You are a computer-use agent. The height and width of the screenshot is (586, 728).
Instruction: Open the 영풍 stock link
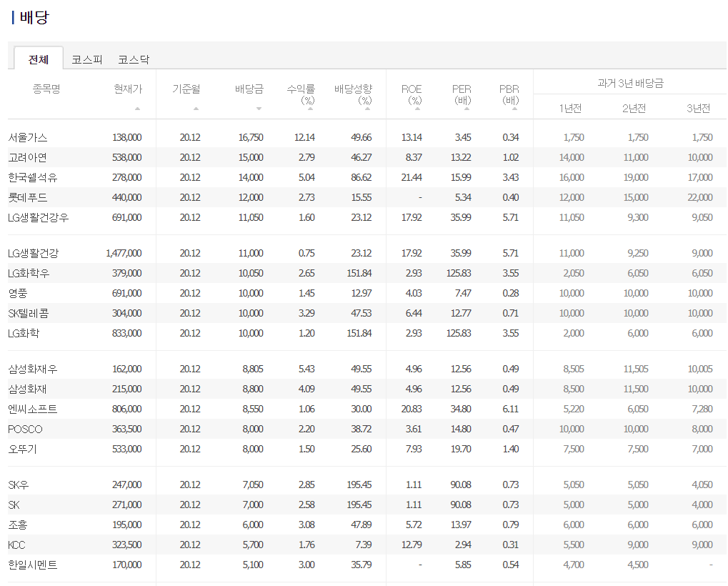pos(18,293)
